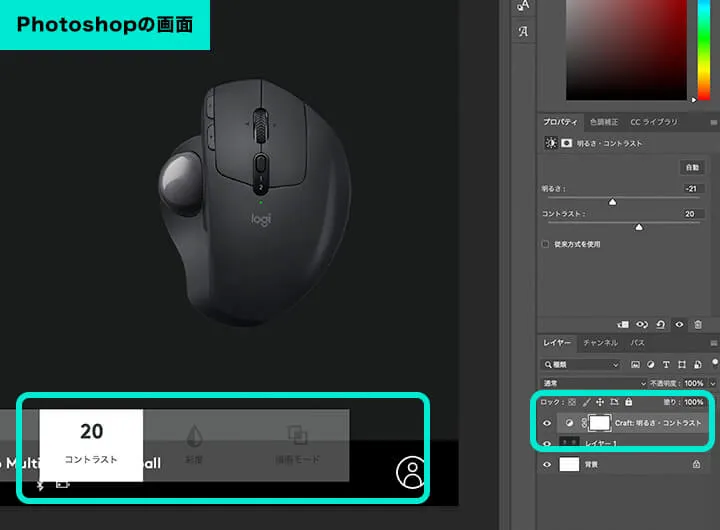Viewport: 720px width, 530px height.
Task: Click the lock all padlock icon
Action: tap(629, 402)
